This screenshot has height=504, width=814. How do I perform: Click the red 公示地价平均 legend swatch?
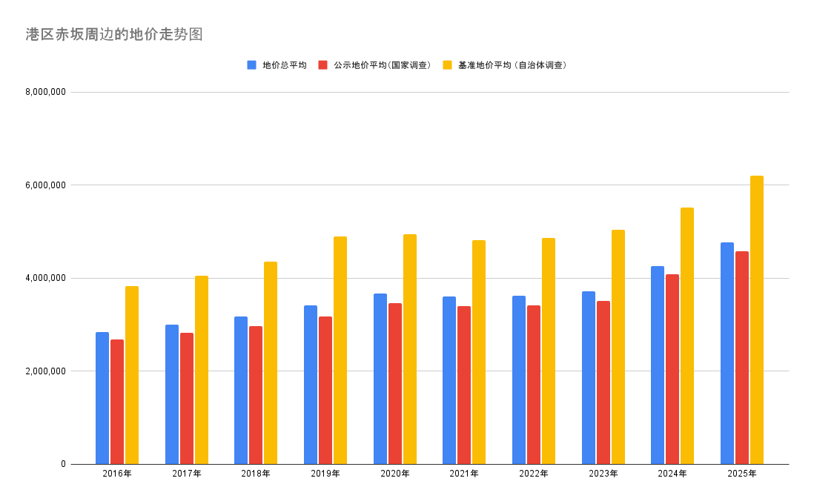tap(322, 65)
